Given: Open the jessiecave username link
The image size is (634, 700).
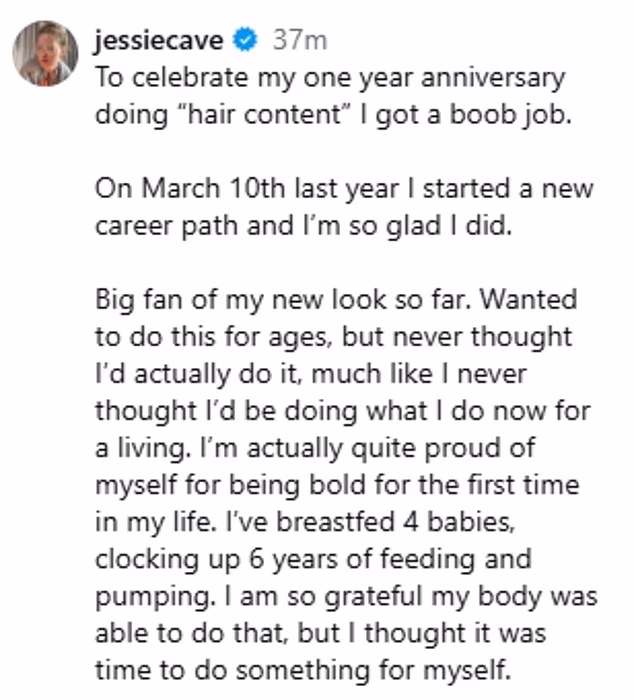Looking at the screenshot, I should pos(160,42).
